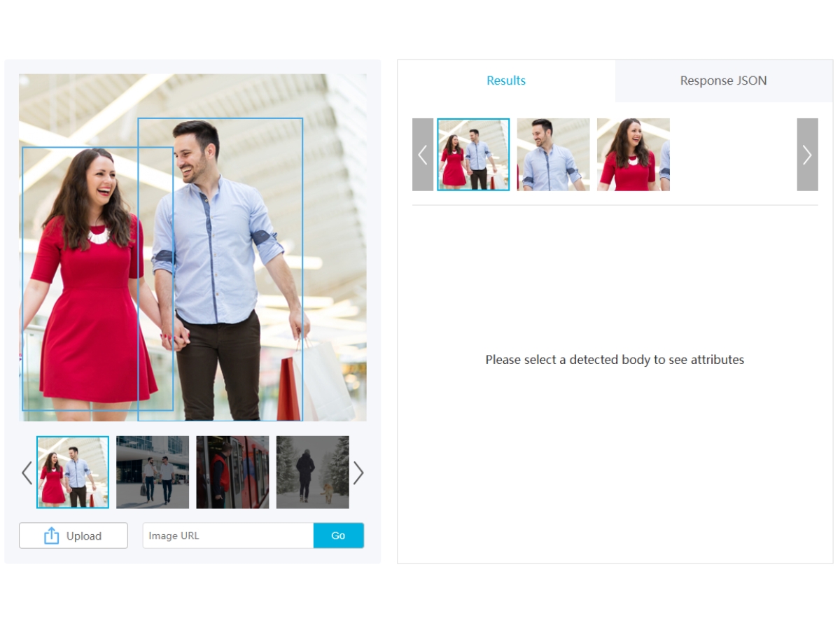Screen dimensions: 840x630
Task: Choose the detected man result thumbnail
Action: [x=553, y=155]
